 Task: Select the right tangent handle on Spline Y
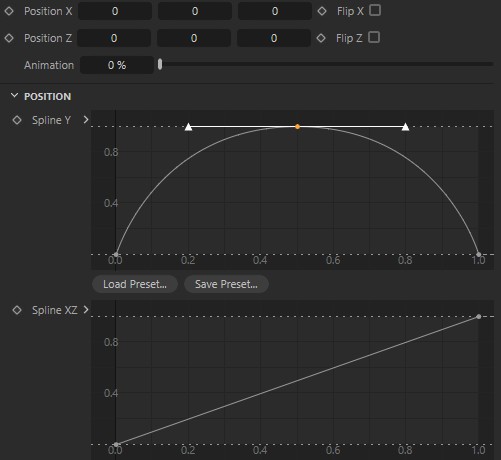[x=405, y=127]
